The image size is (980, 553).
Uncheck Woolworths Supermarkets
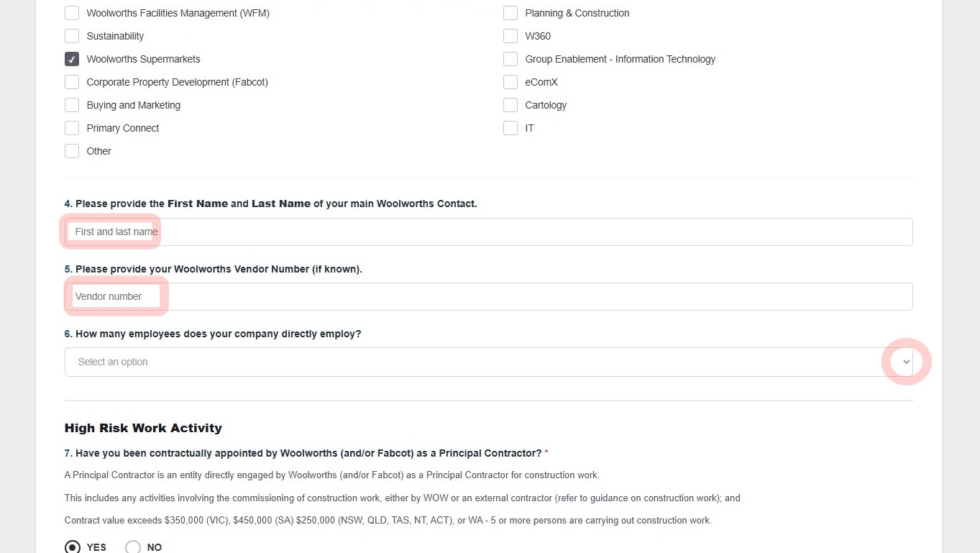point(72,59)
